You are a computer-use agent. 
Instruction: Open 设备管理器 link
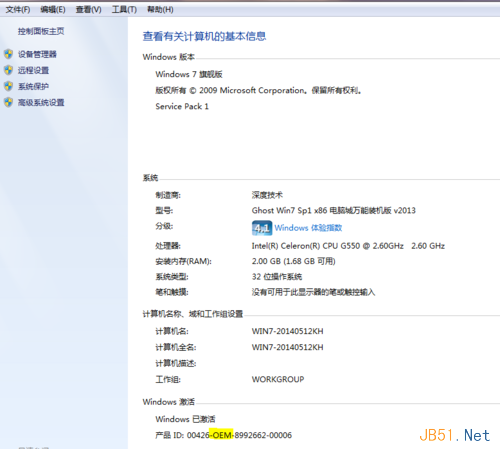coord(37,54)
